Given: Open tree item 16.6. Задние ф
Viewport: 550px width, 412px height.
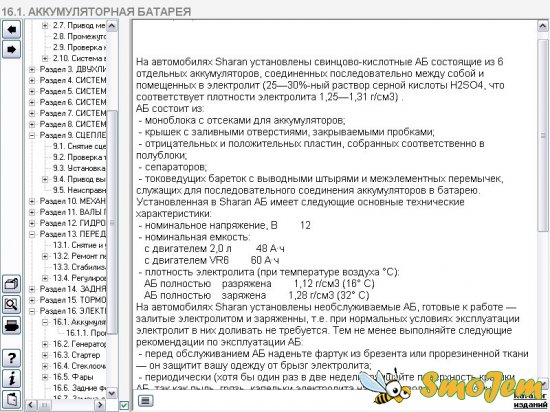Looking at the screenshot, I should [79, 388].
